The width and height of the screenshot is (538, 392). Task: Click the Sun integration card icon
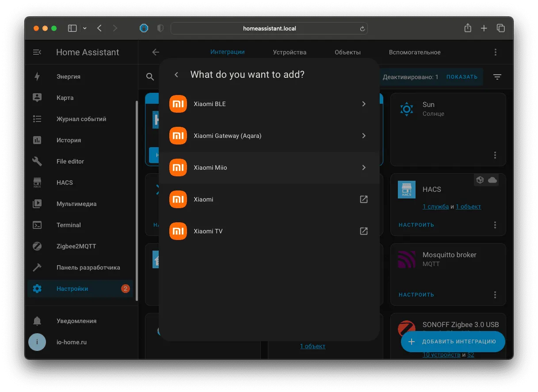pyautogui.click(x=406, y=109)
